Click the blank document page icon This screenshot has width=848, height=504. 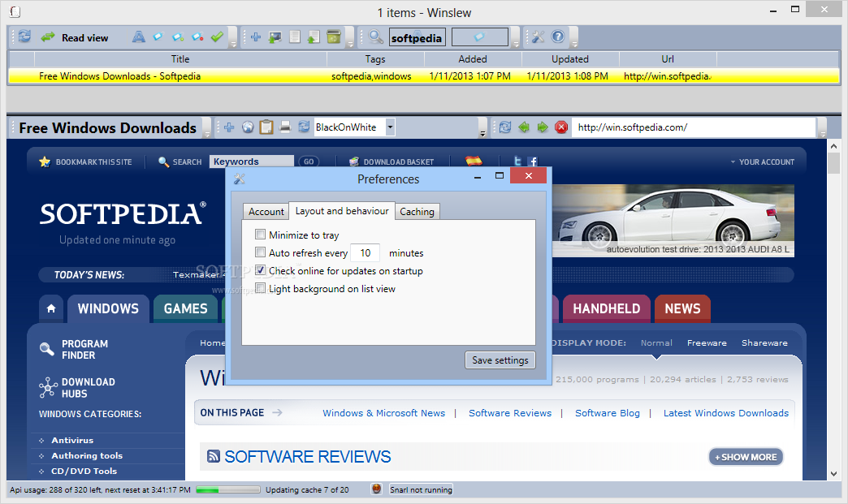pyautogui.click(x=295, y=37)
